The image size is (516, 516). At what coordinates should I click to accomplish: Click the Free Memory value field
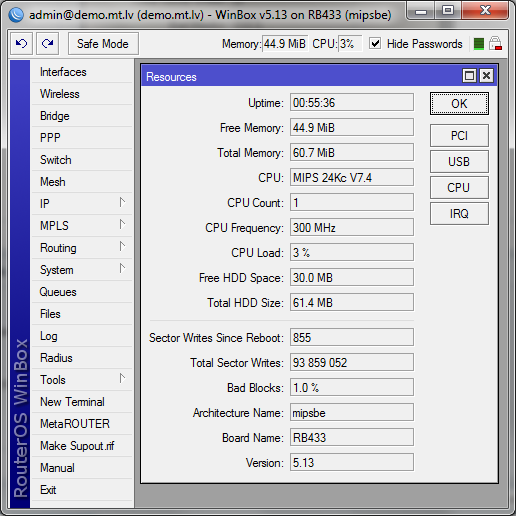point(352,128)
